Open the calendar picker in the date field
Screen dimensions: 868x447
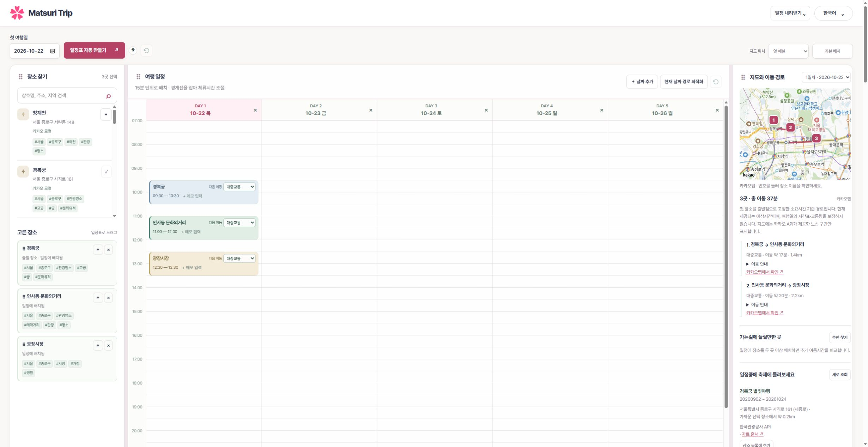(53, 51)
